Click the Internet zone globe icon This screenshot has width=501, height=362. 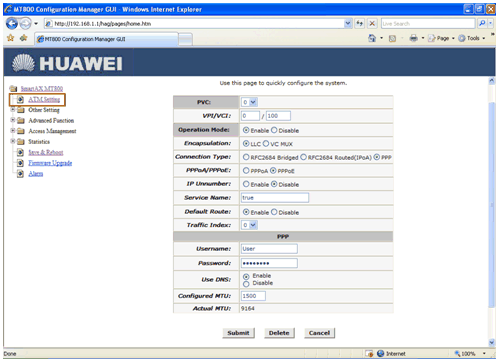(380, 353)
